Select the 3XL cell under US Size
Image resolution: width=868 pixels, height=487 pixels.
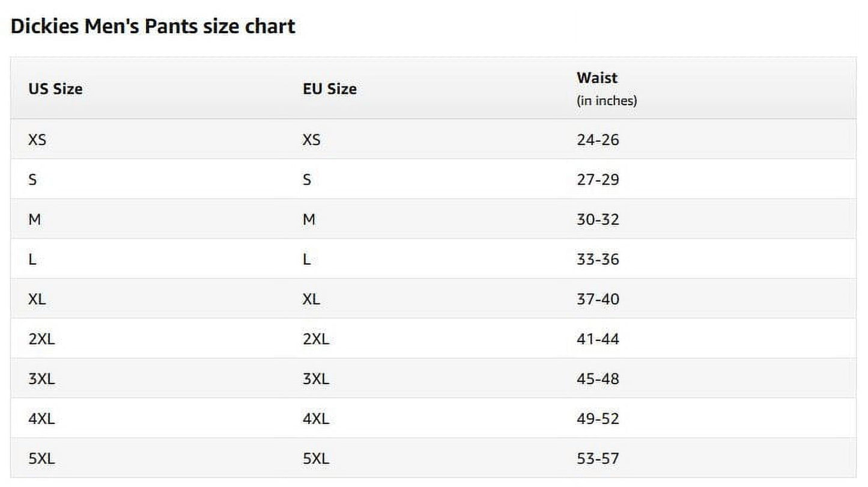point(41,379)
